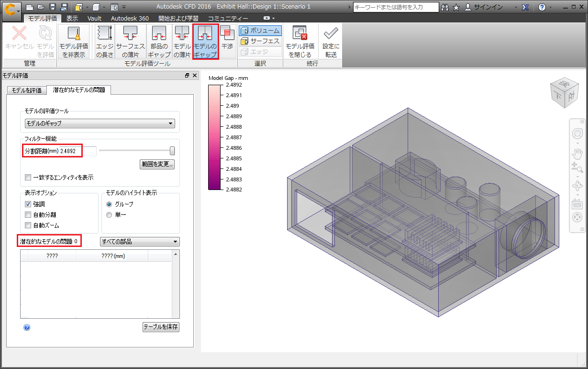
Task: Enable the 自動分離 checkbox
Action: tap(28, 215)
